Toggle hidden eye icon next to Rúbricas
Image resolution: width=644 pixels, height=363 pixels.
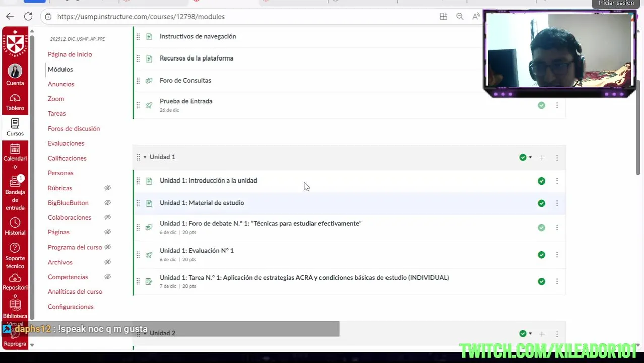pos(107,188)
